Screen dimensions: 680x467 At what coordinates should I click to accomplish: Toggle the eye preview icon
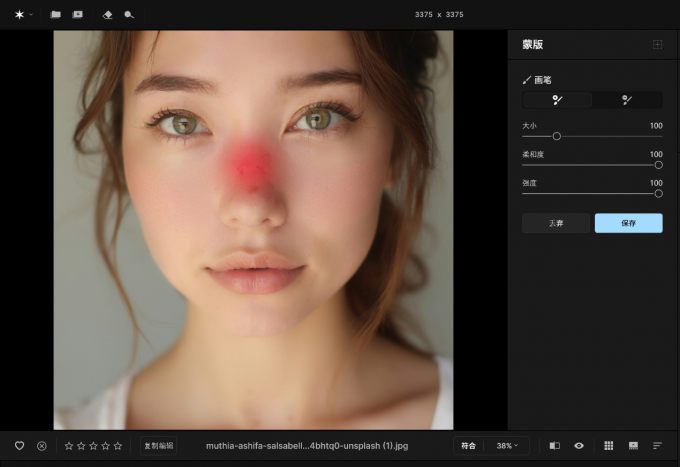(579, 445)
